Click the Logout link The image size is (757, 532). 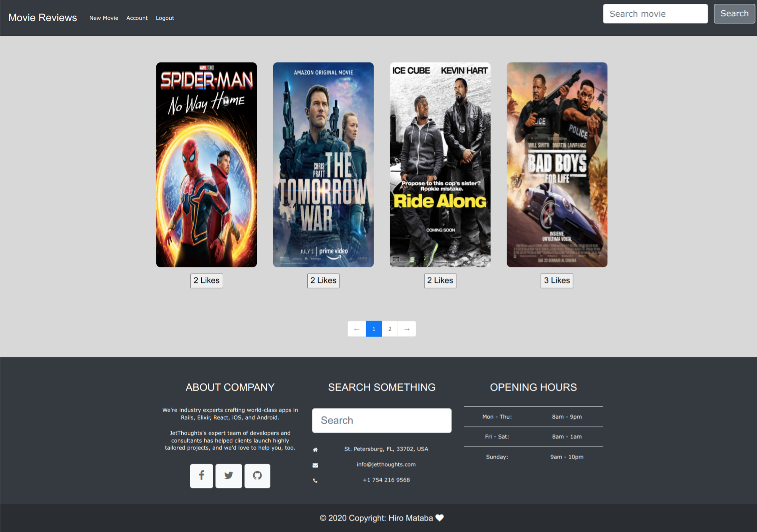165,18
